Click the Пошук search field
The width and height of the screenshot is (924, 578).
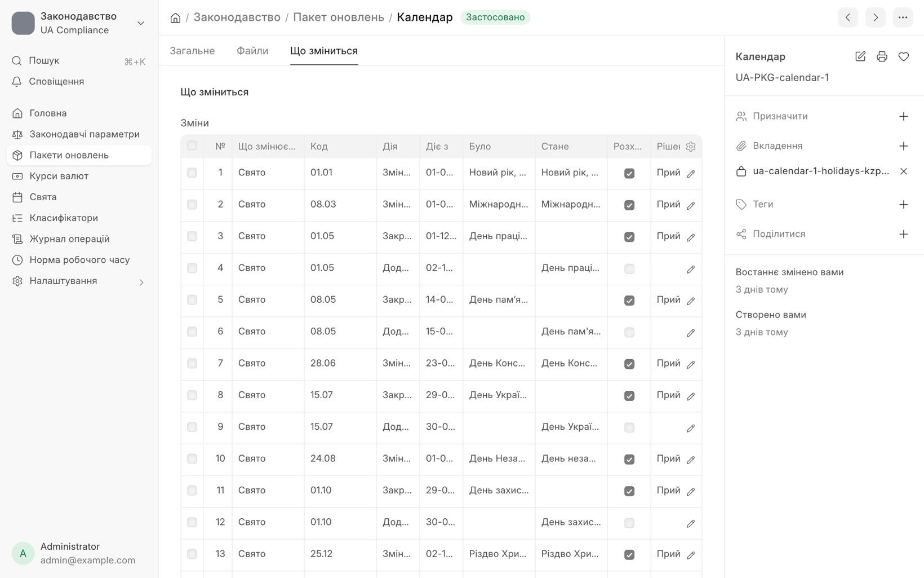pos(79,61)
